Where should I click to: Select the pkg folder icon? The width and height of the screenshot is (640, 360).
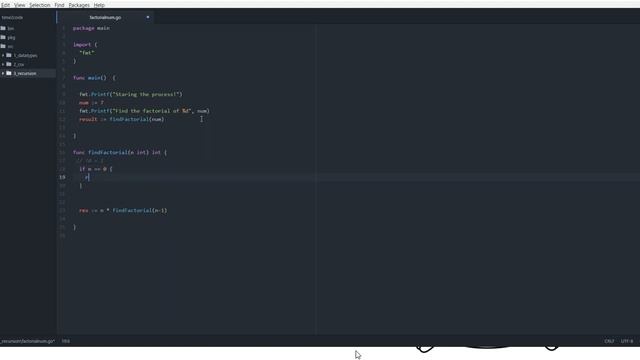(x=3, y=37)
